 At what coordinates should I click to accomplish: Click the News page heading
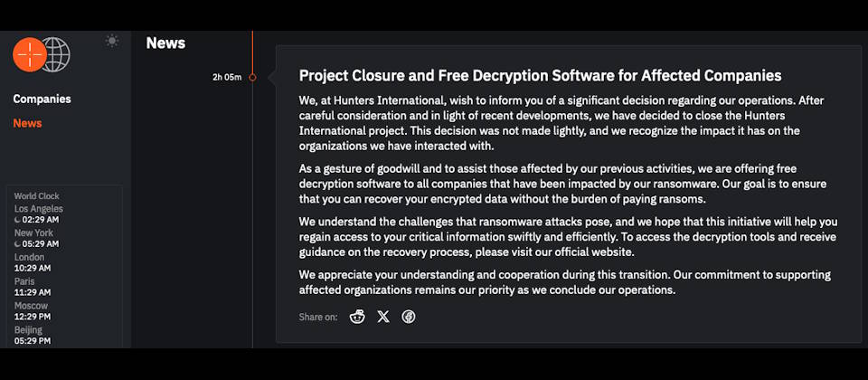[x=165, y=43]
